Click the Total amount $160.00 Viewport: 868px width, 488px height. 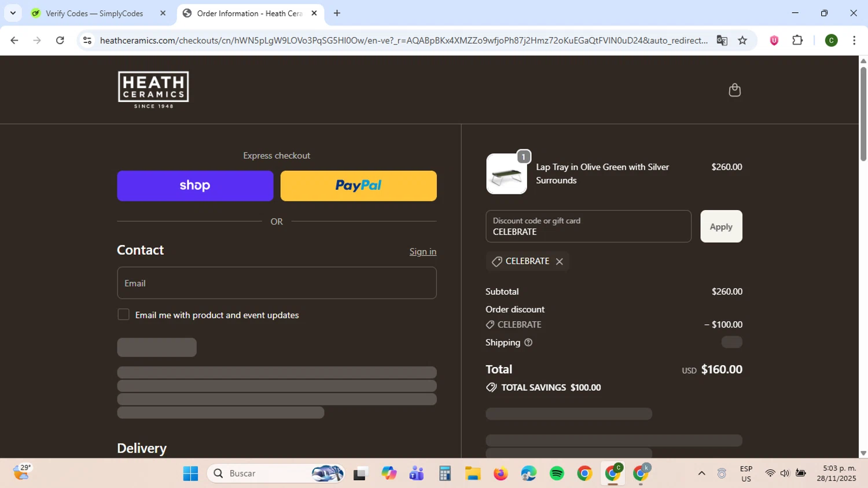pos(722,369)
